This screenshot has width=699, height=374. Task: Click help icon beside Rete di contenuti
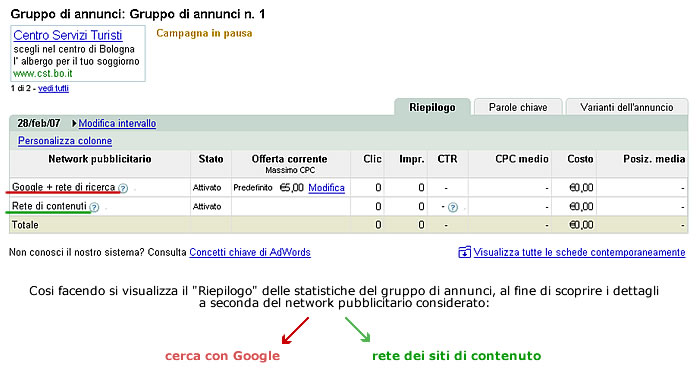tap(94, 207)
